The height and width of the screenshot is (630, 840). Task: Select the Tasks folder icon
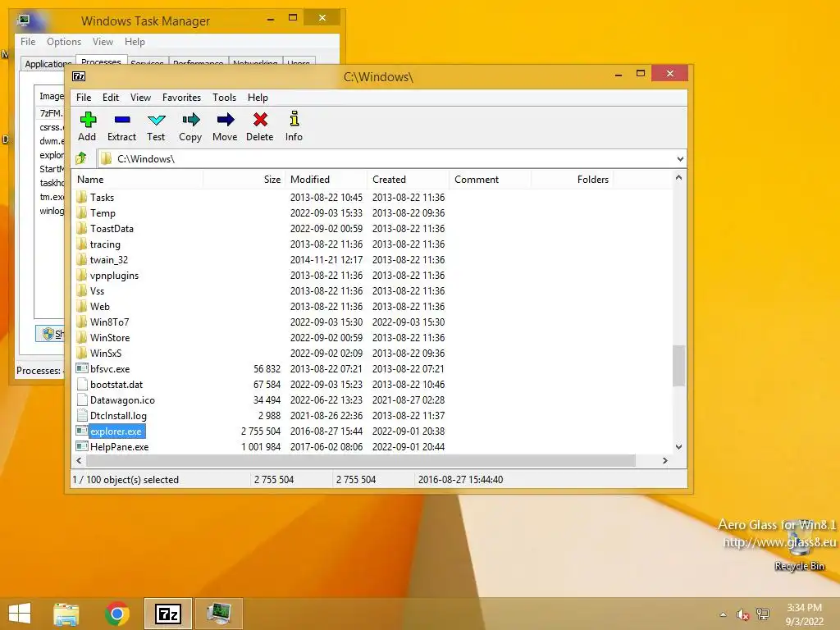coord(81,197)
